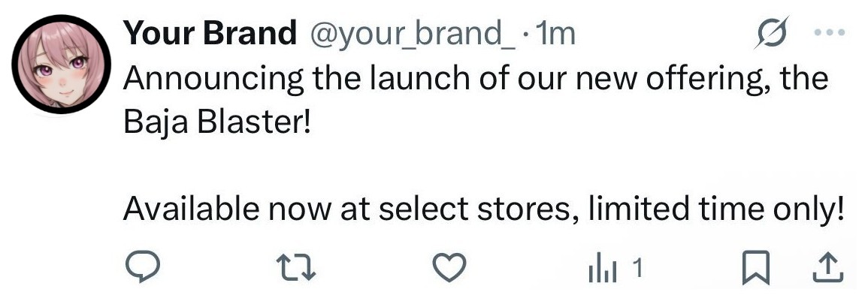Open the Your Brand display name
The width and height of the screenshot is (868, 295).
point(210,34)
